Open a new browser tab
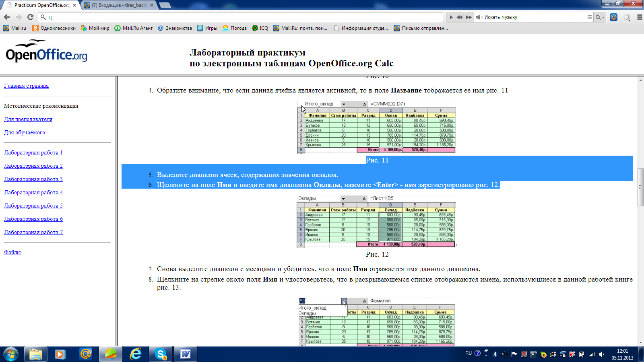 point(165,5)
